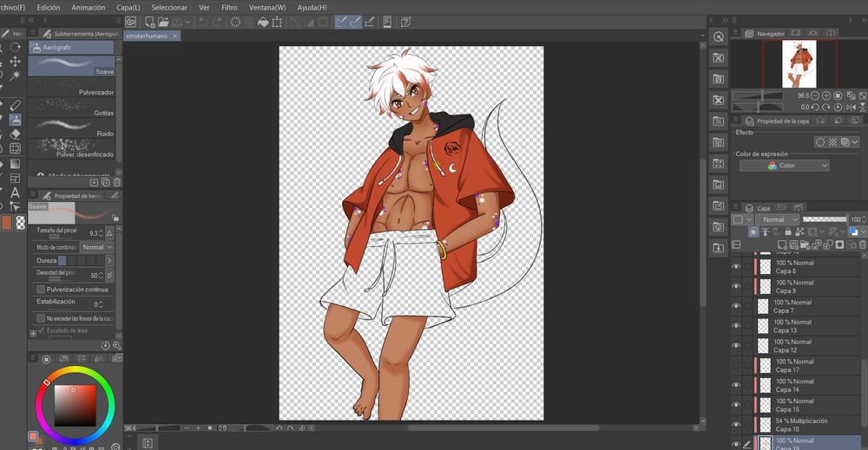Hide layer Capa 13
This screenshot has height=450, width=868.
[x=736, y=326]
